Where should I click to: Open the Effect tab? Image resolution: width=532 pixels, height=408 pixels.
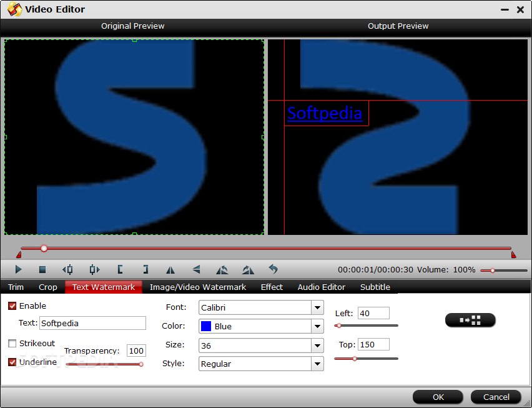click(x=272, y=287)
